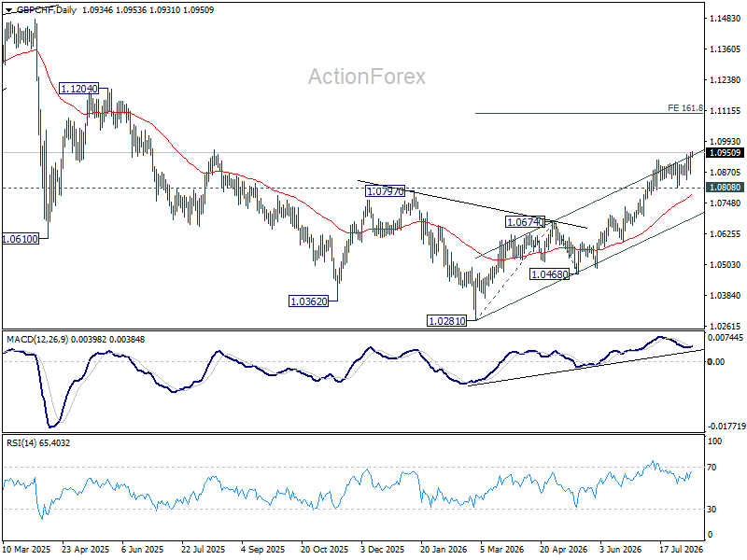Click the RSI(14) 65.4032 indicator label
The height and width of the screenshot is (560, 747).
[38, 443]
